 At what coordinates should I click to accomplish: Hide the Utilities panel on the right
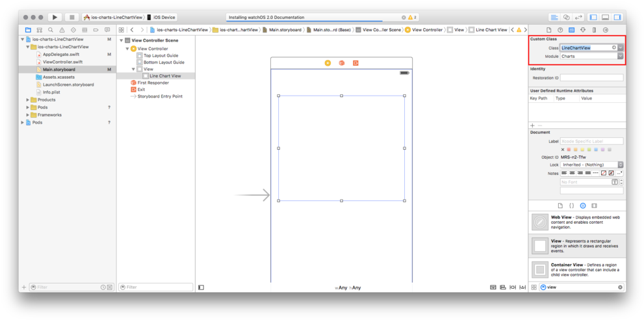(x=617, y=18)
